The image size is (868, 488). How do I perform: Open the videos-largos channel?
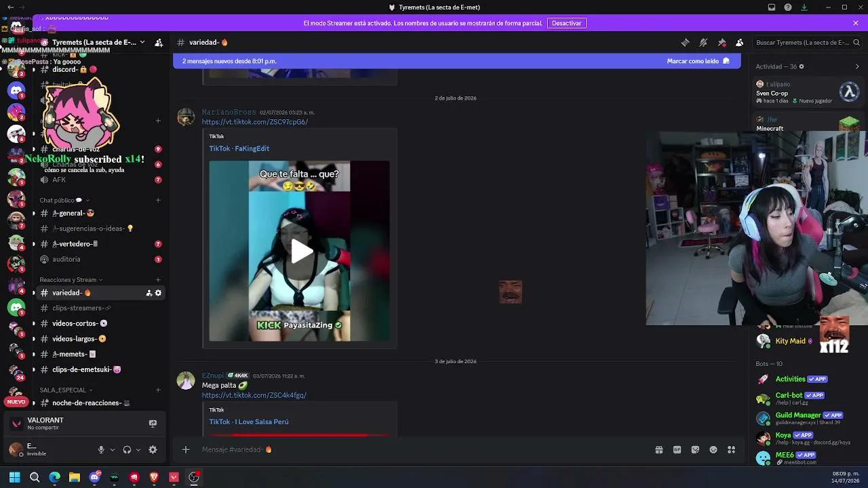coord(102,339)
